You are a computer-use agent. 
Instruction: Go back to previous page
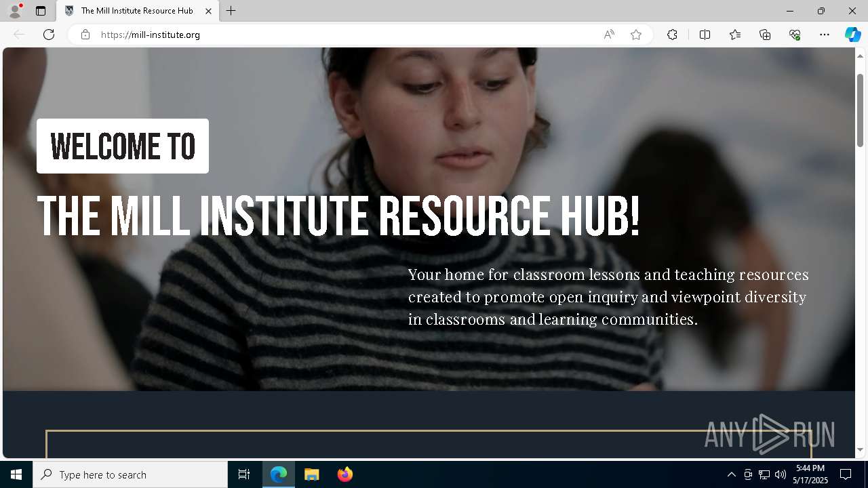tap(19, 35)
